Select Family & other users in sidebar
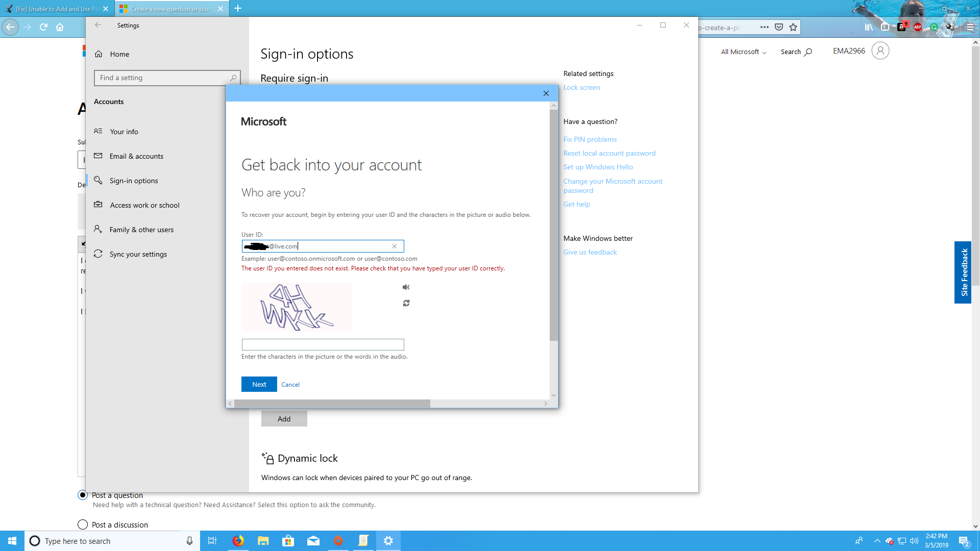980x551 pixels. coord(141,229)
